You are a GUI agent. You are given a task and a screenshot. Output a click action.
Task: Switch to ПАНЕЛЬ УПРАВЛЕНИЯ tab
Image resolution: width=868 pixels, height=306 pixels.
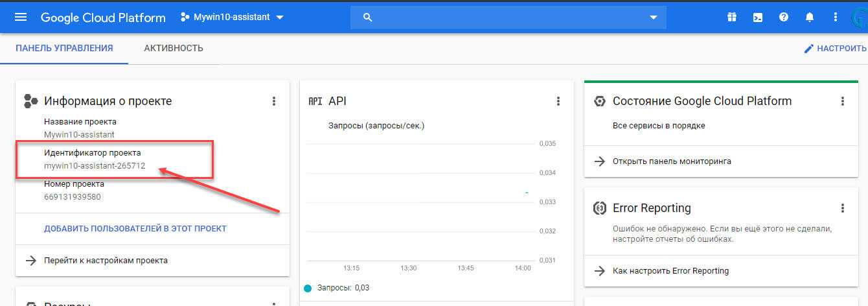click(64, 49)
